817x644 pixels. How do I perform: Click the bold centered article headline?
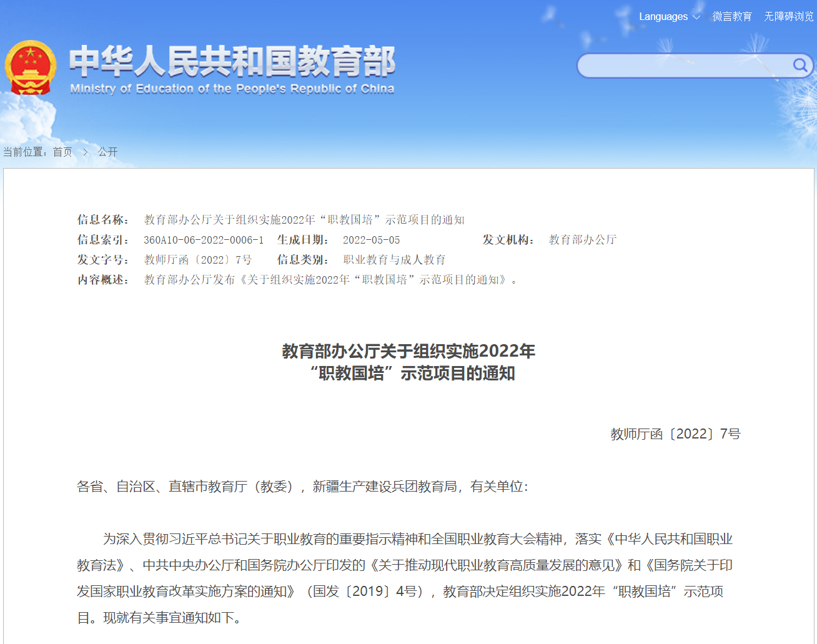coord(408,362)
